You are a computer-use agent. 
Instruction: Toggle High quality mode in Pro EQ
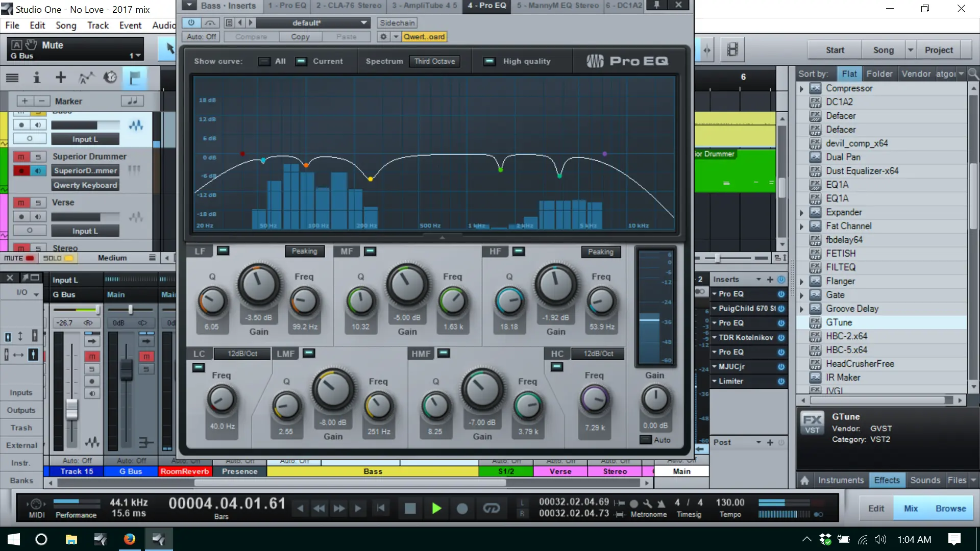click(489, 61)
